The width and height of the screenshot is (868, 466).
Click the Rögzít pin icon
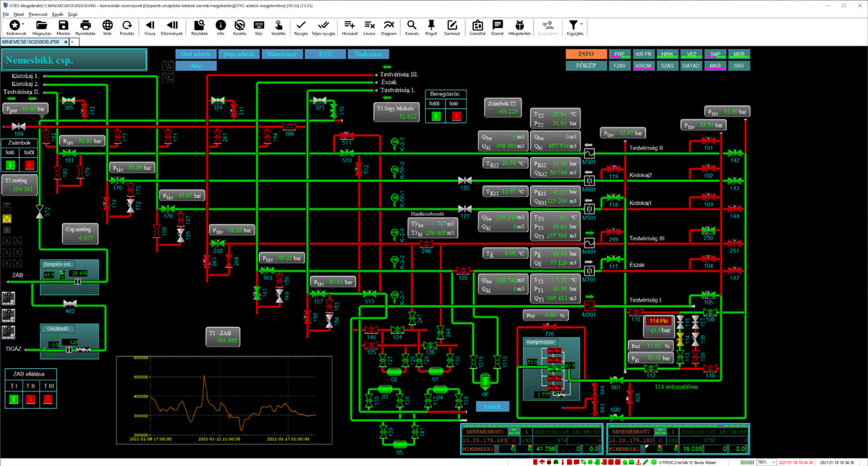432,25
